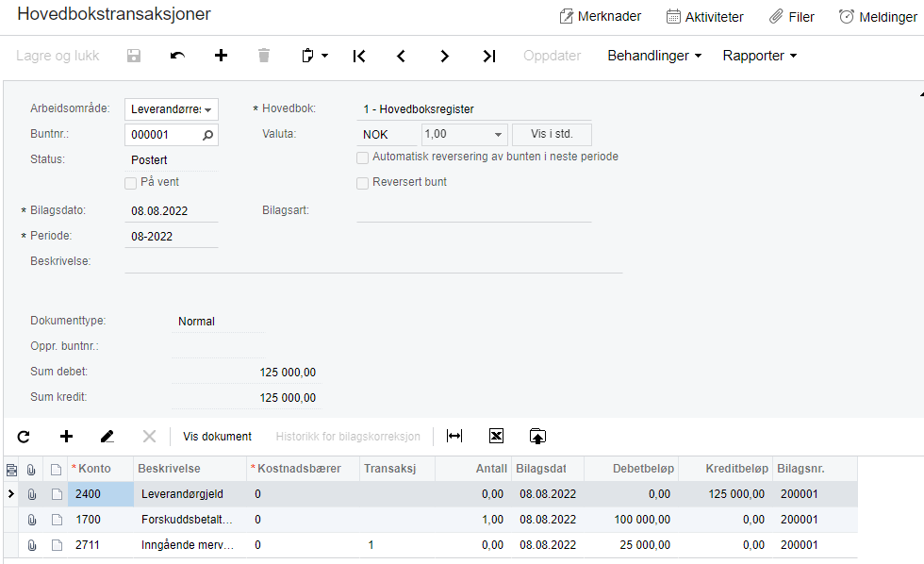
Task: Open Meldinger notifications
Action: click(x=878, y=16)
